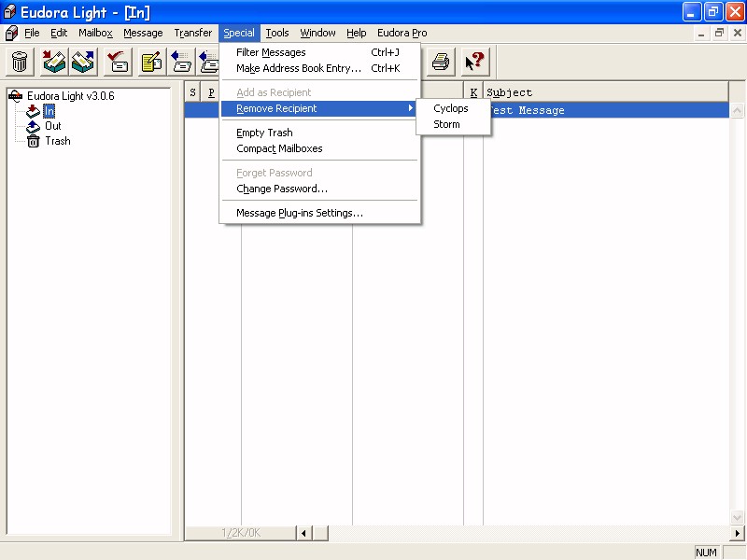Viewport: 747px width, 560px height.
Task: Choose Compact Mailboxes from the menu
Action: [320, 148]
